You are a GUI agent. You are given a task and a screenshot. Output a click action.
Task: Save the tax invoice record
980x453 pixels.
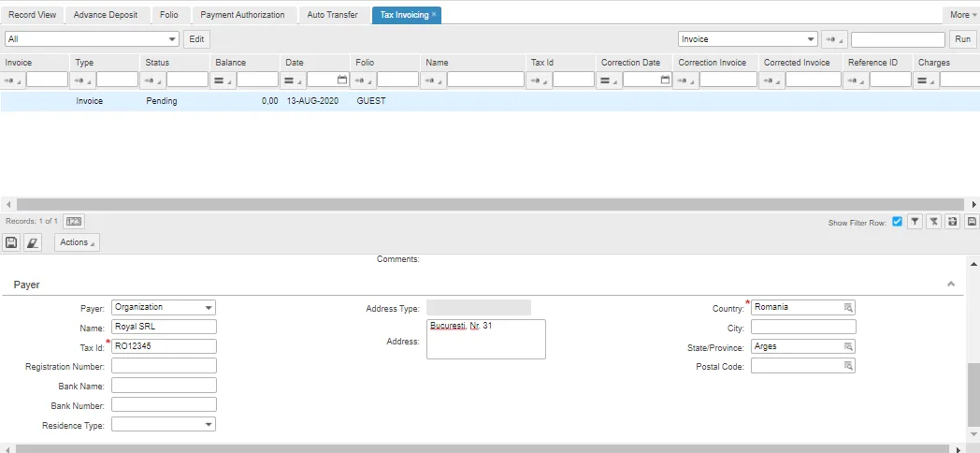click(x=11, y=242)
